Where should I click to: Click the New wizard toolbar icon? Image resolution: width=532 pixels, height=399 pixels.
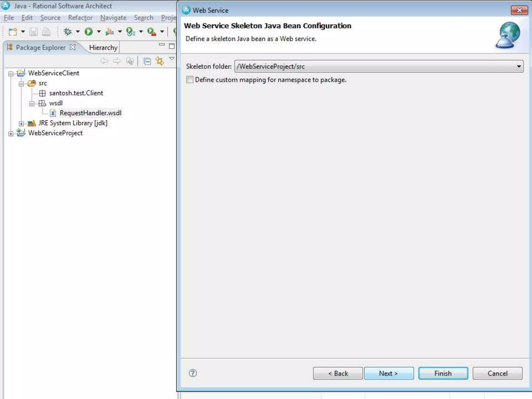tap(12, 32)
